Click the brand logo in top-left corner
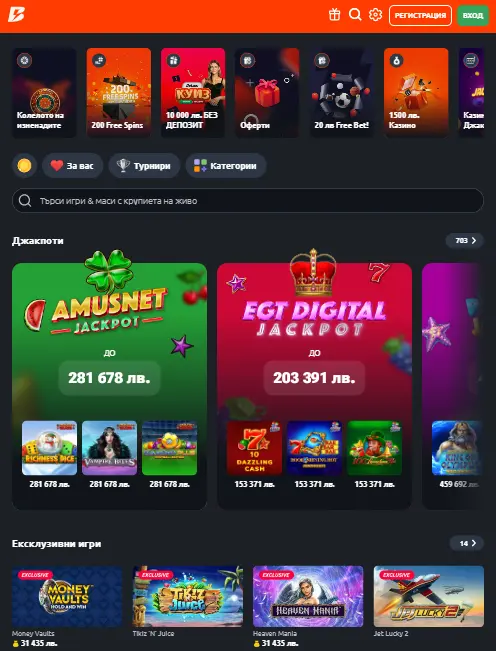 point(17,15)
